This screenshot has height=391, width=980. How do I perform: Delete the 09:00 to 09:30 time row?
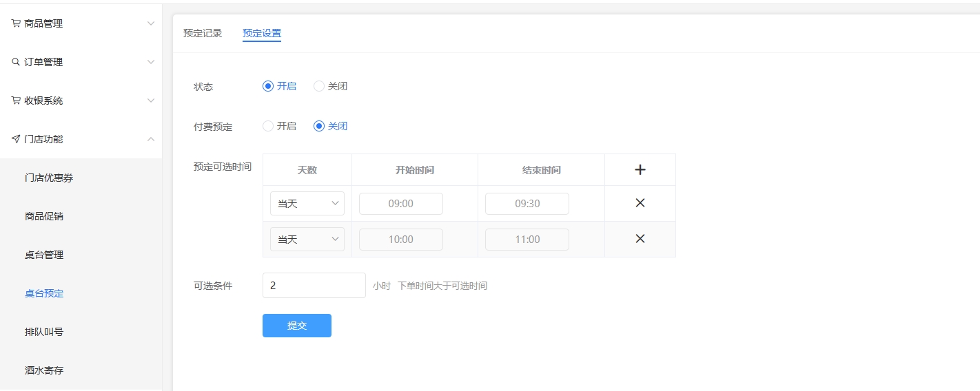[x=640, y=203]
